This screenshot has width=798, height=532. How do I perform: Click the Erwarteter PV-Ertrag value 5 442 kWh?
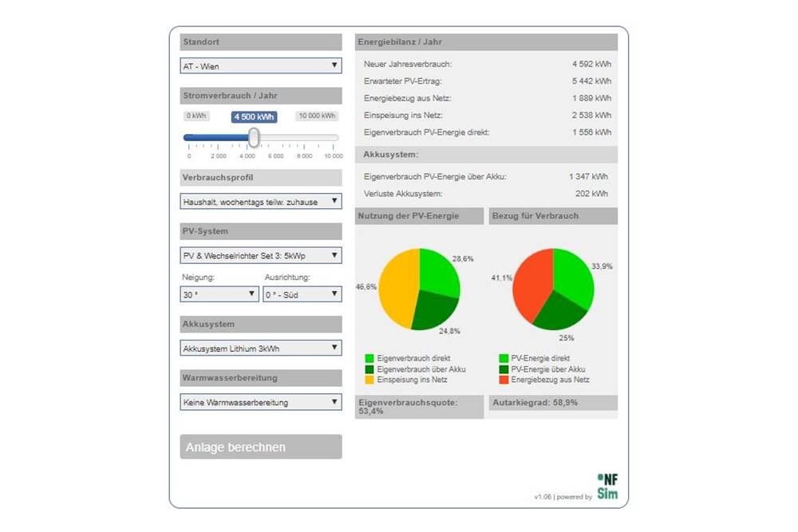pos(591,81)
